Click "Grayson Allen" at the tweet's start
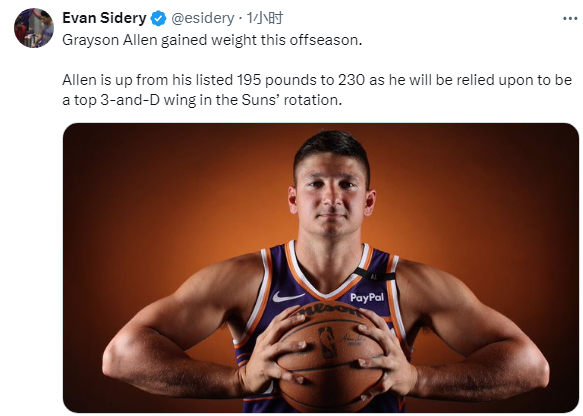The image size is (583, 416). pyautogui.click(x=110, y=40)
